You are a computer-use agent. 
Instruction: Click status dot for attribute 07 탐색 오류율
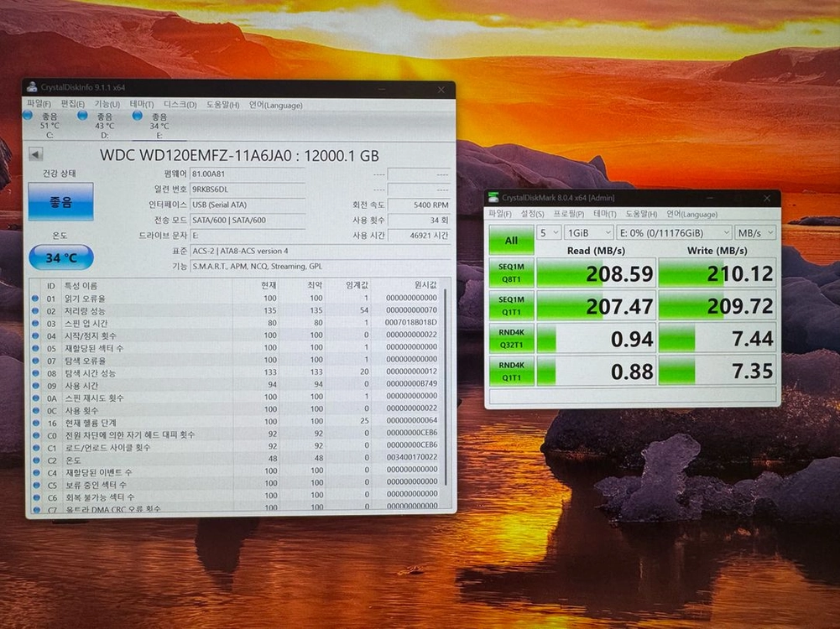click(x=35, y=361)
